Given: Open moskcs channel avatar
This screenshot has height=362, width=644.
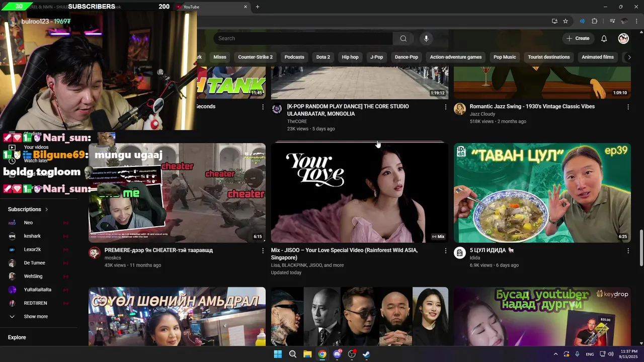Looking at the screenshot, I should [95, 252].
